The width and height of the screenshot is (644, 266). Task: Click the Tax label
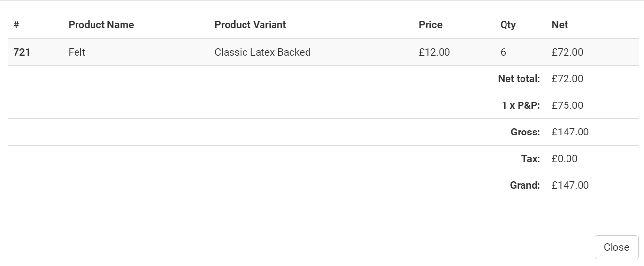[x=531, y=159]
